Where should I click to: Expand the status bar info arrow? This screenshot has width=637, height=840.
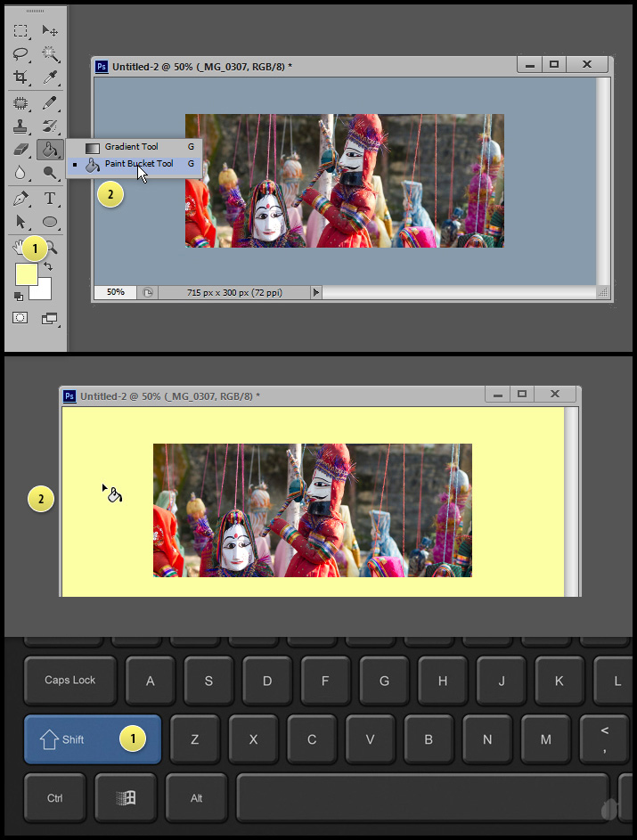tap(315, 292)
